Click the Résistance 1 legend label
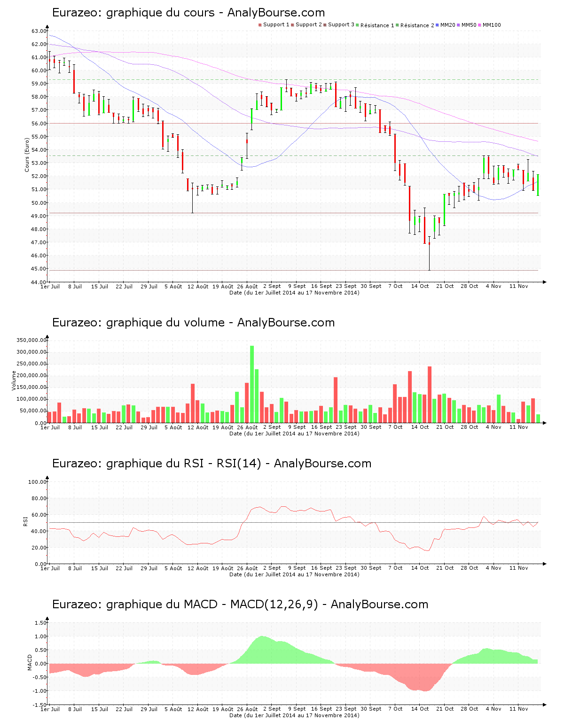Viewport: 564px width, 728px height. [x=377, y=25]
